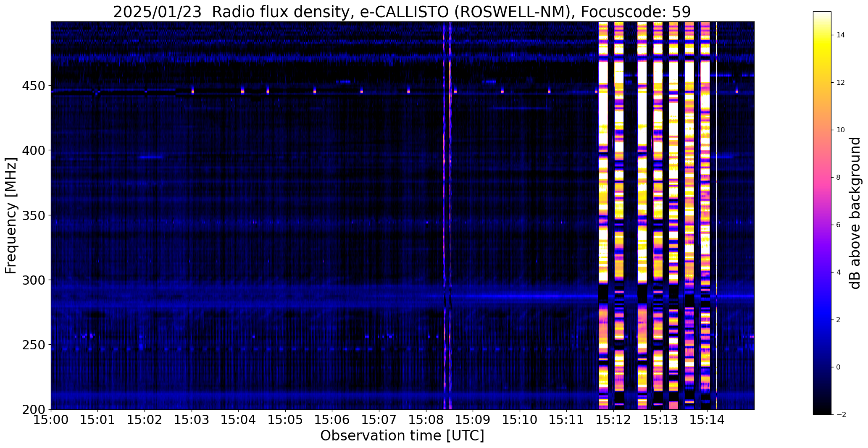This screenshot has width=868, height=448.
Task: Click the 15:00 time tick label
Action: [x=51, y=419]
